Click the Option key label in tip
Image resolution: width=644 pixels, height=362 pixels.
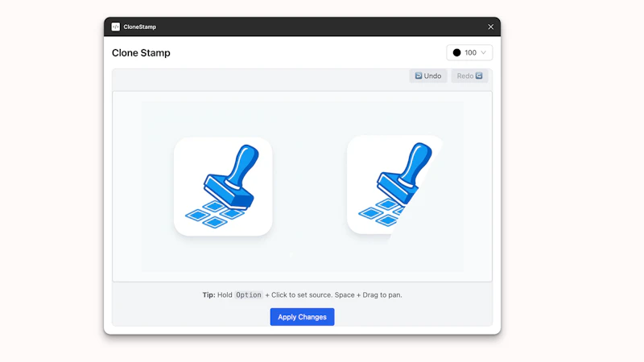(x=249, y=294)
